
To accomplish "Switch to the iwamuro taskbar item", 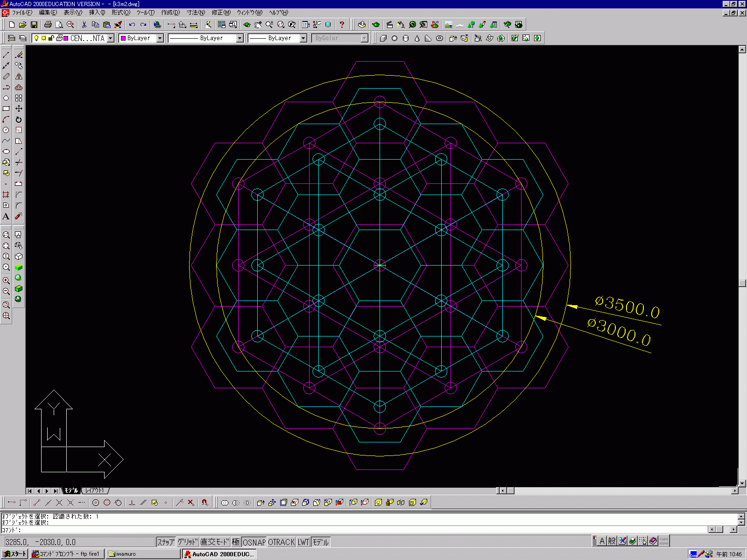I will click(x=143, y=554).
